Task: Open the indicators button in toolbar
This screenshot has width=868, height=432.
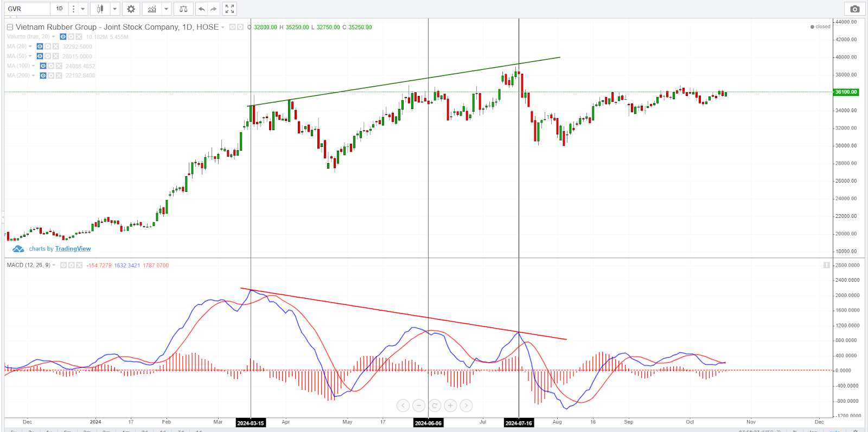Action: [152, 9]
